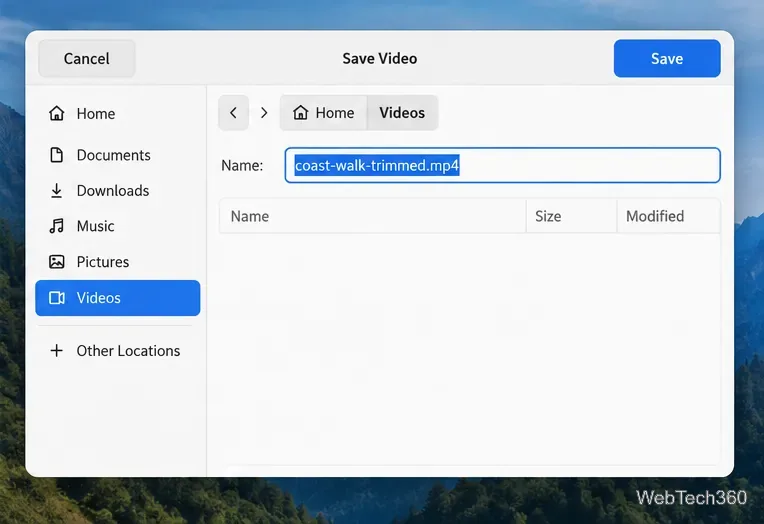
Task: Select the highlighted Videos label in sidebar
Action: [98, 298]
